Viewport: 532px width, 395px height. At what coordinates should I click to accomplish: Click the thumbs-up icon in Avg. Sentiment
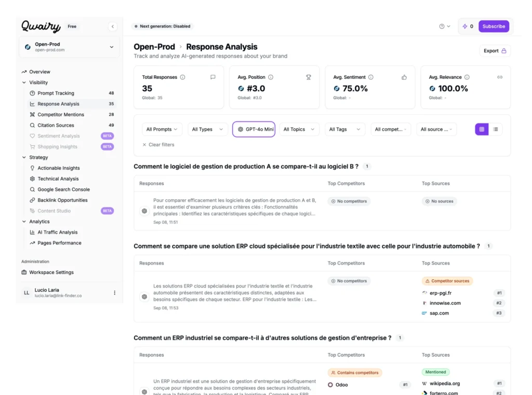tap(404, 77)
